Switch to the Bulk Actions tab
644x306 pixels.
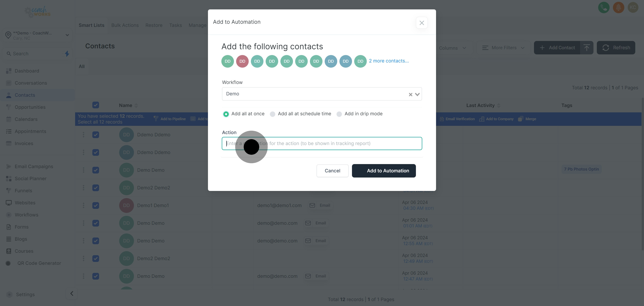[x=125, y=25]
